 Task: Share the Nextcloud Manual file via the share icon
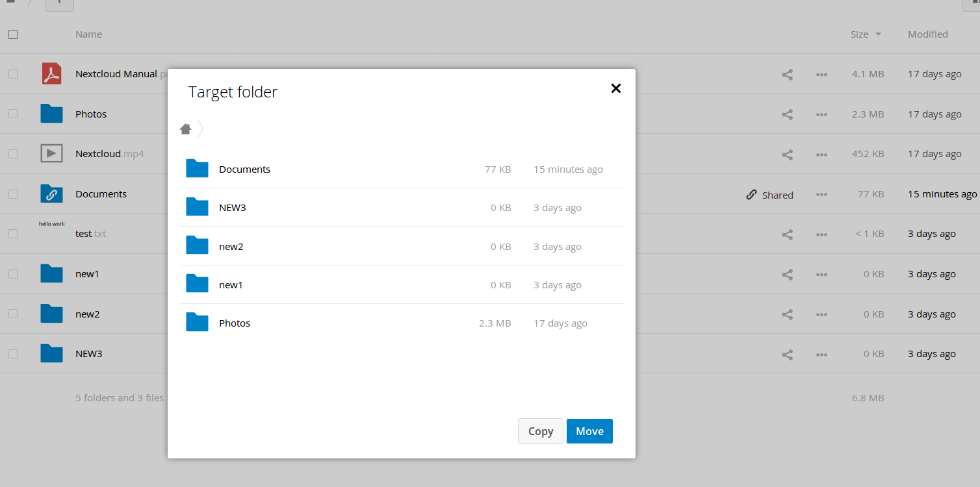787,75
